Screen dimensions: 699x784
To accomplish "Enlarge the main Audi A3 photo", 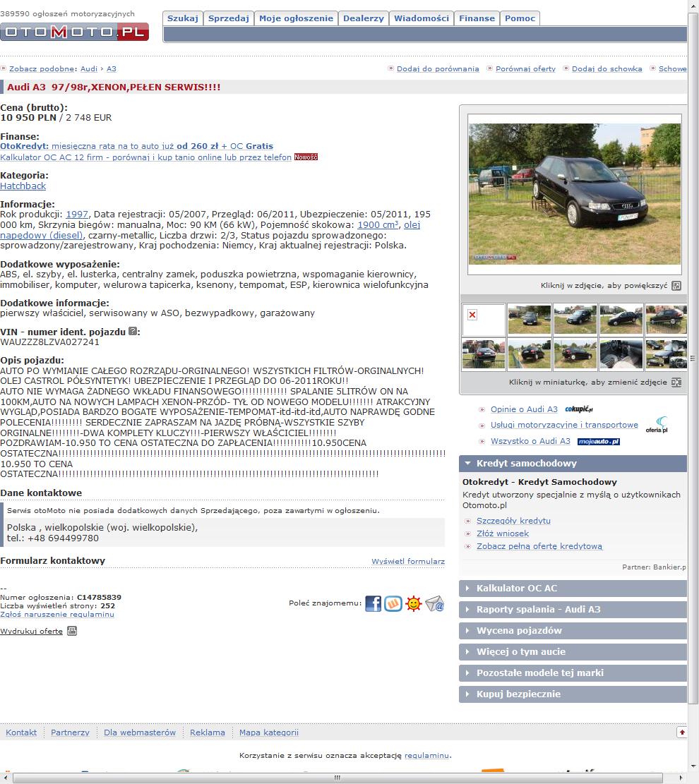I will pyautogui.click(x=575, y=194).
